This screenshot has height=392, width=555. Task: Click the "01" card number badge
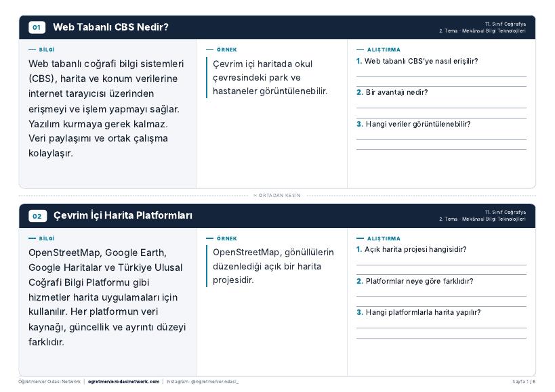point(37,27)
